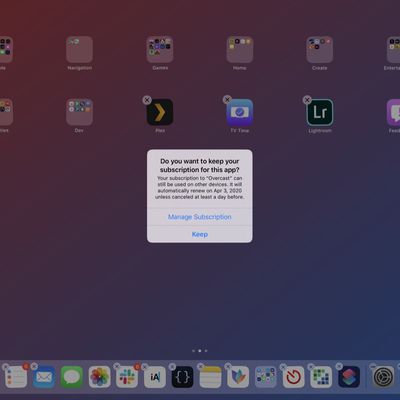Open the Lightroom app icon
Viewport: 400px width, 400px height.
tap(320, 112)
